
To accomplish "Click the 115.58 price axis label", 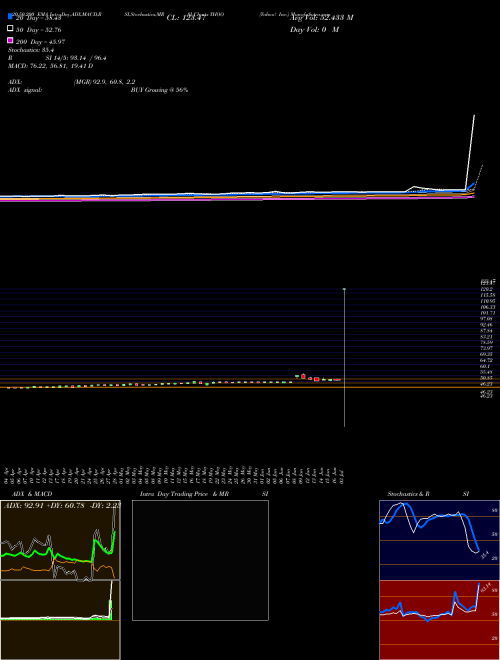I will coord(486,295).
